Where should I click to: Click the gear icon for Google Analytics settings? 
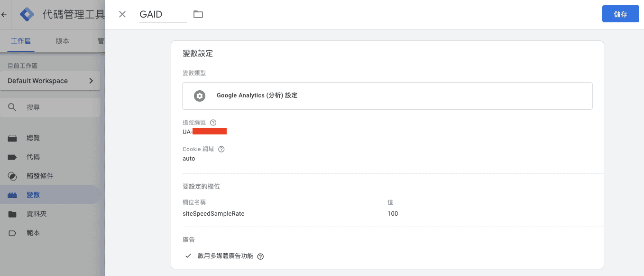click(x=200, y=95)
